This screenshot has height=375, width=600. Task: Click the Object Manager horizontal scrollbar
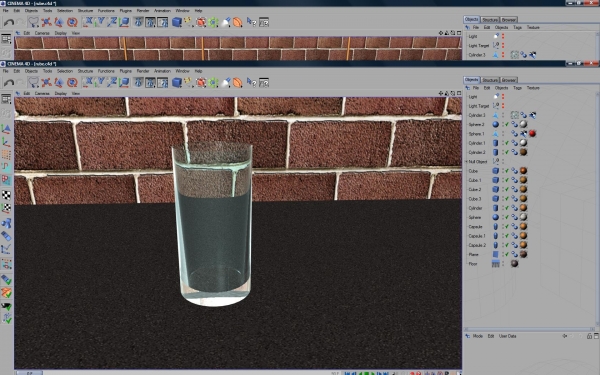[x=530, y=329]
